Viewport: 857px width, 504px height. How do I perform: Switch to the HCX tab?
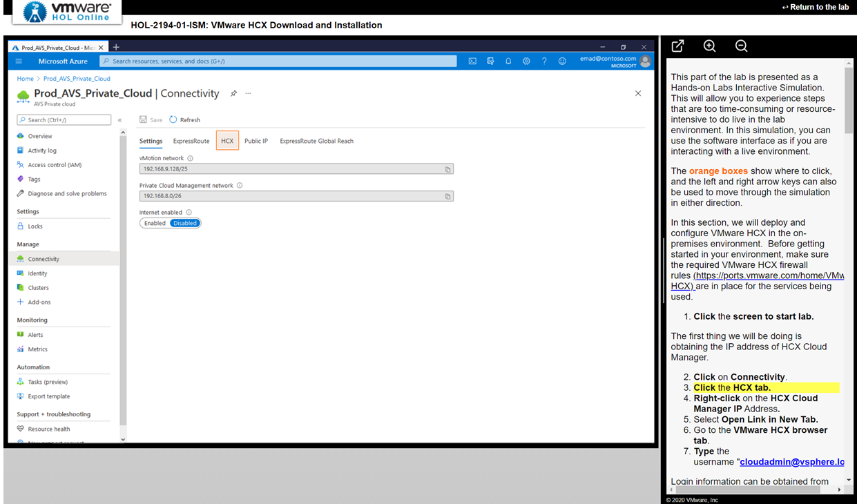tap(227, 141)
